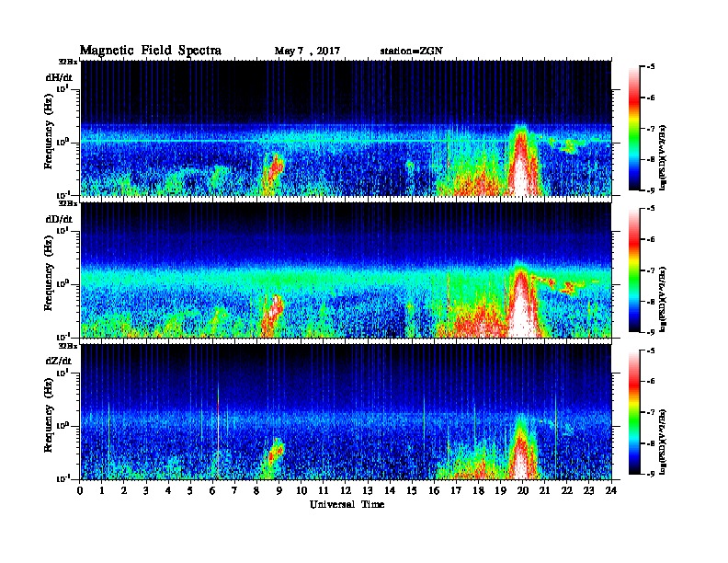728x563 pixels.
Task: Click hour tick "0" on the time axis
Action: [80, 491]
